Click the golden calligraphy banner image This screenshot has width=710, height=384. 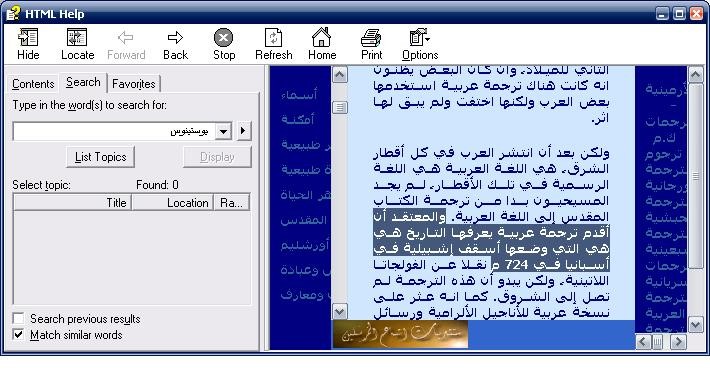click(400, 335)
